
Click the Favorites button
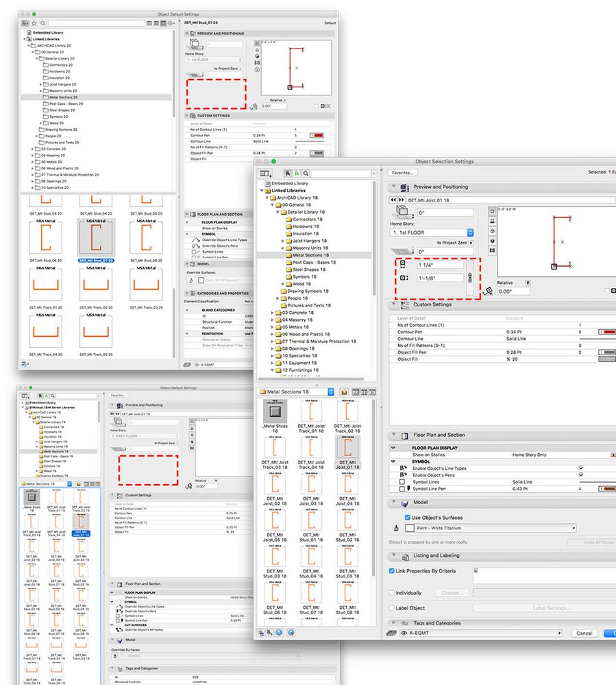coord(401,173)
